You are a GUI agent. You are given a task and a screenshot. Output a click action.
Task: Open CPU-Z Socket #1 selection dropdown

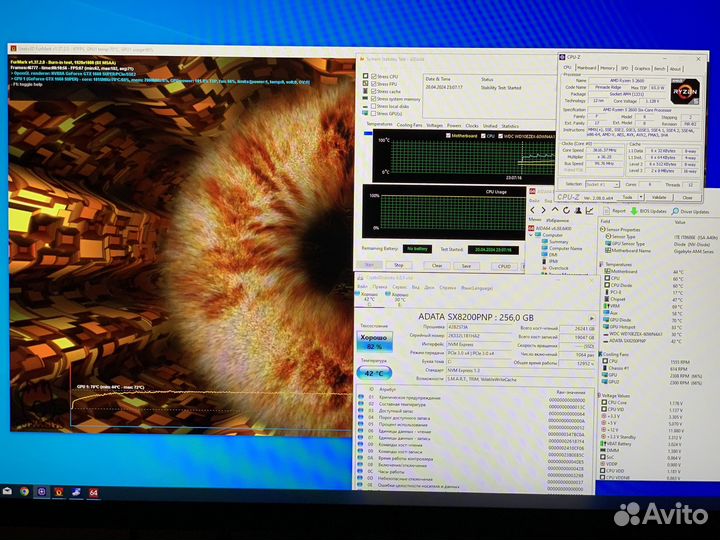(x=603, y=184)
